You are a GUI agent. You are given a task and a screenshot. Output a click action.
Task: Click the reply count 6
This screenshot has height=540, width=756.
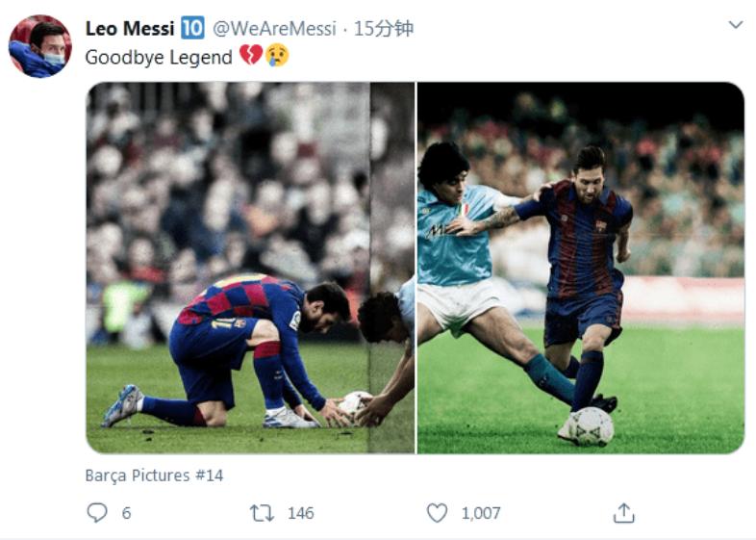tap(126, 513)
